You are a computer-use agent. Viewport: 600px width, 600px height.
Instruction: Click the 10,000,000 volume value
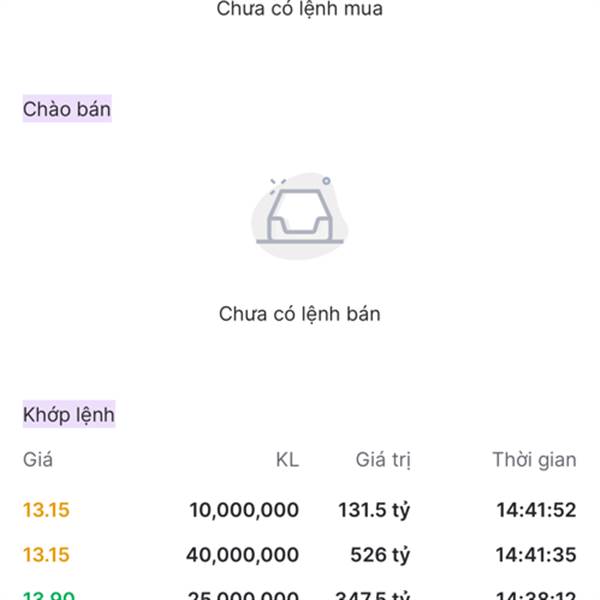click(244, 510)
